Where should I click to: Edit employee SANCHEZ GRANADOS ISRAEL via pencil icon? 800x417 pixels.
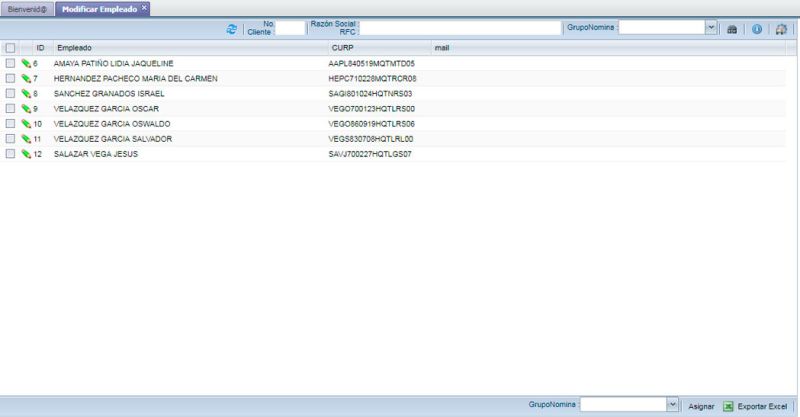click(x=26, y=93)
